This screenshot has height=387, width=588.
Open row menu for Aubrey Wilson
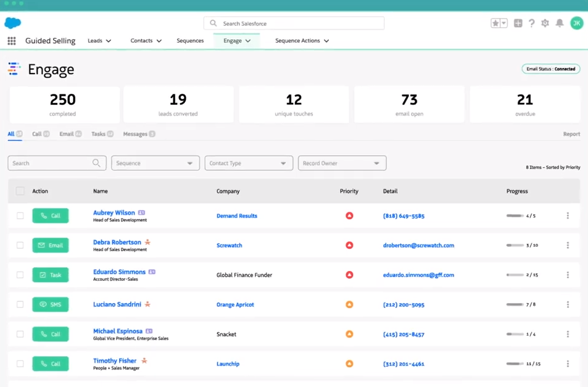(x=568, y=216)
